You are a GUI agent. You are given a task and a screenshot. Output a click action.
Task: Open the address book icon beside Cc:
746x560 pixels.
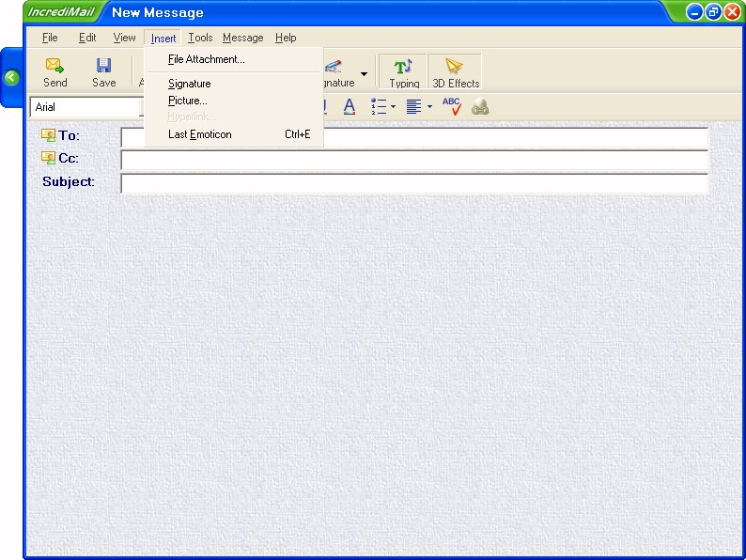pyautogui.click(x=48, y=158)
